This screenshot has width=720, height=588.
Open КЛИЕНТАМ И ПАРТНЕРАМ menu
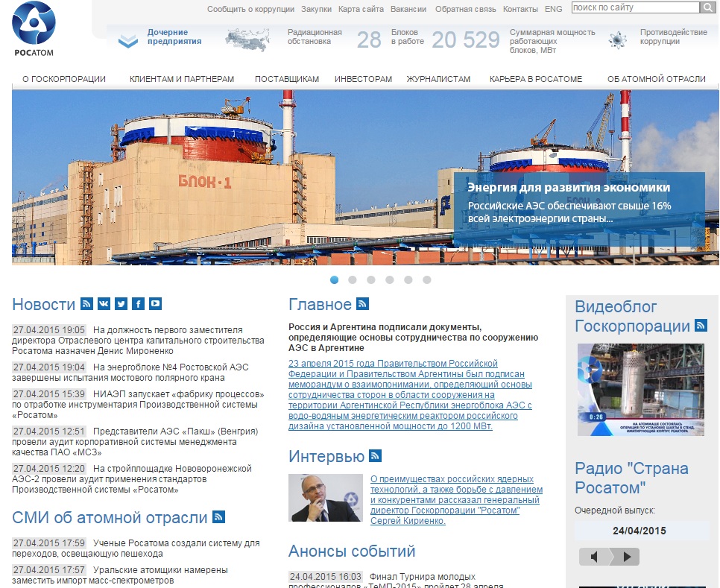[x=182, y=79]
